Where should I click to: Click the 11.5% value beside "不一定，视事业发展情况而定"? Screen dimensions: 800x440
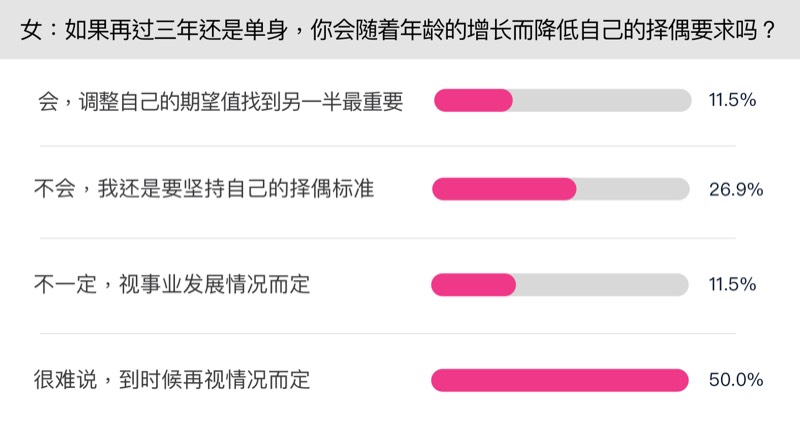point(731,285)
